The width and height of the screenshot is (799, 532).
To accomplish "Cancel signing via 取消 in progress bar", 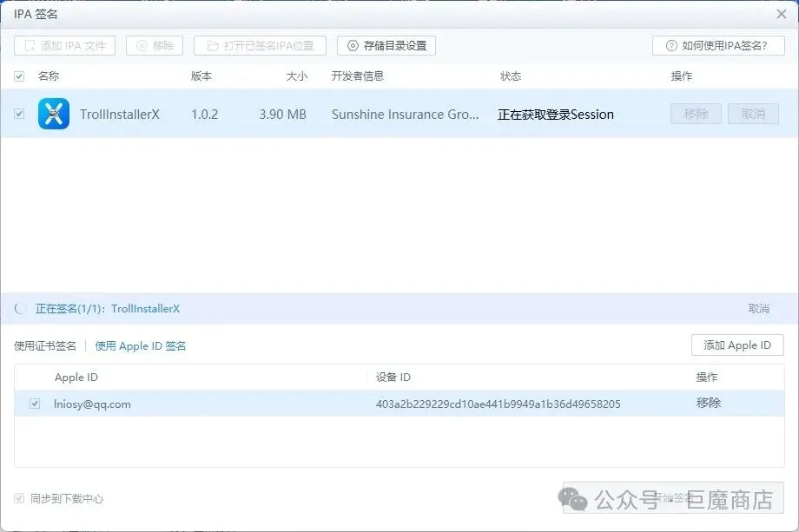I will coord(759,308).
